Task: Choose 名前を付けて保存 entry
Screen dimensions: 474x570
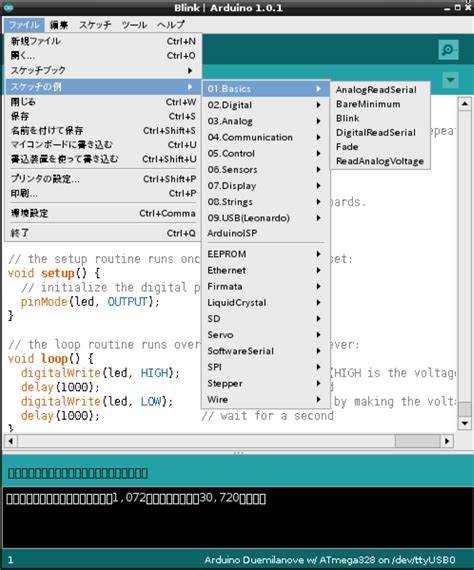Action: tap(103, 131)
